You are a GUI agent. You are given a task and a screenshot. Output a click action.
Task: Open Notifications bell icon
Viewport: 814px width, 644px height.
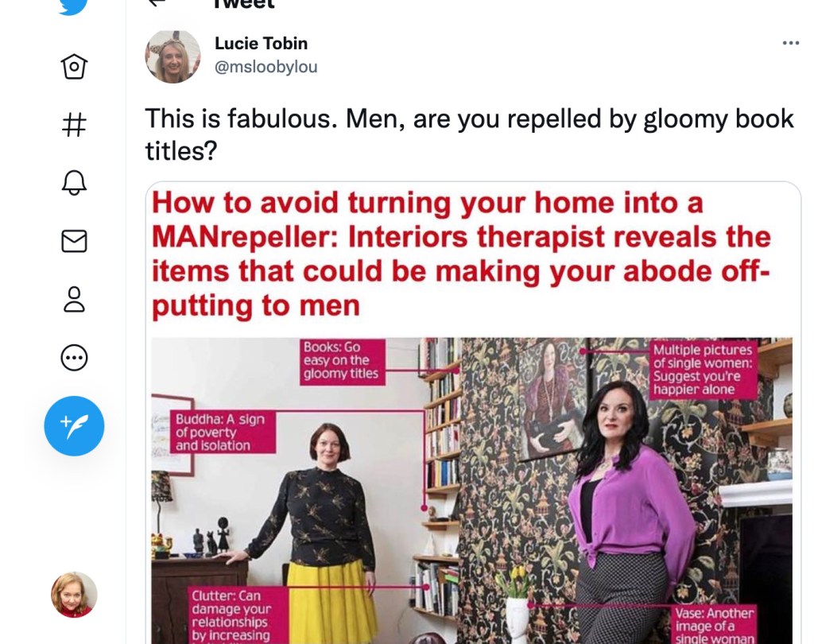pyautogui.click(x=74, y=183)
